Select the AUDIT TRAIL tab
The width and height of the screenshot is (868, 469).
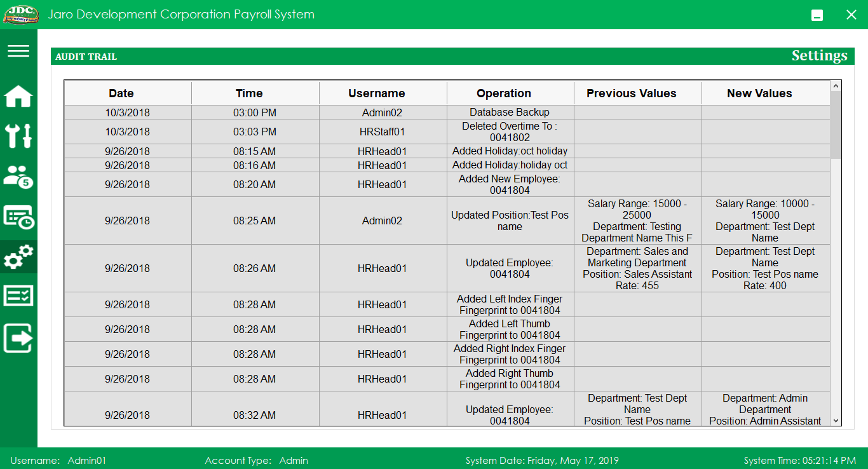[86, 56]
